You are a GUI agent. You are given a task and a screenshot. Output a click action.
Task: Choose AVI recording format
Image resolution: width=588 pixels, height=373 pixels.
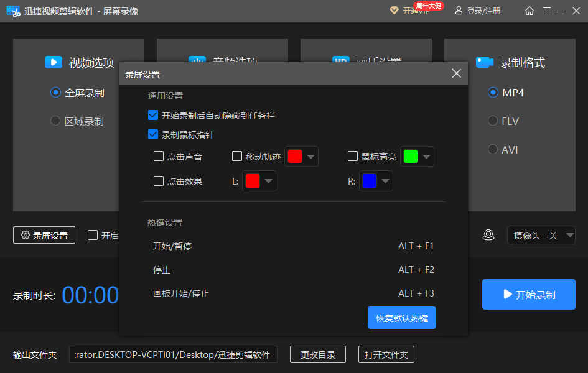pos(503,149)
